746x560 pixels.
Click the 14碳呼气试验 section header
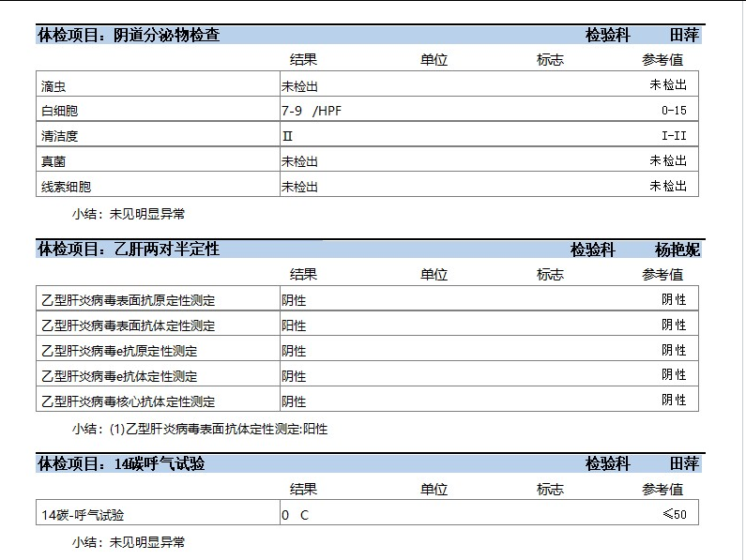pos(121,463)
